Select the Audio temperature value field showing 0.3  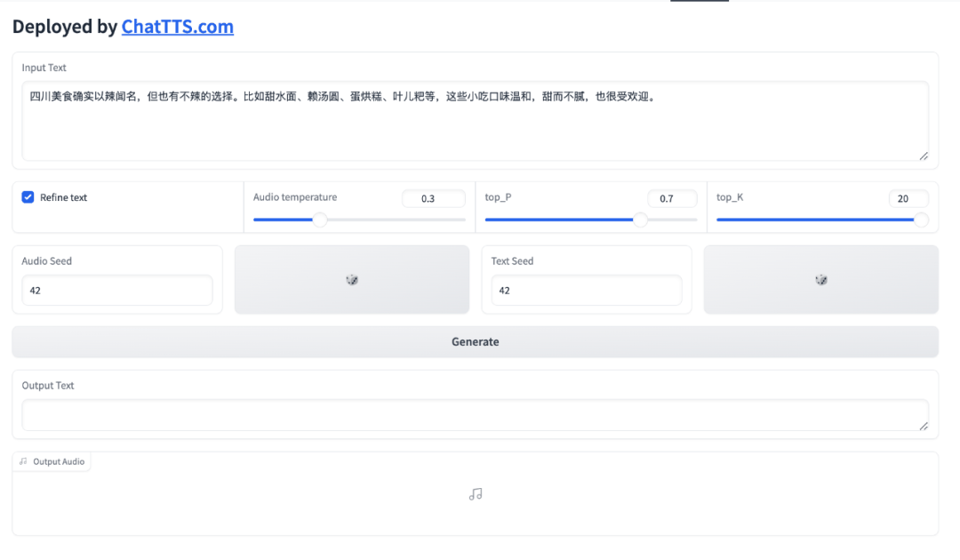pos(434,198)
